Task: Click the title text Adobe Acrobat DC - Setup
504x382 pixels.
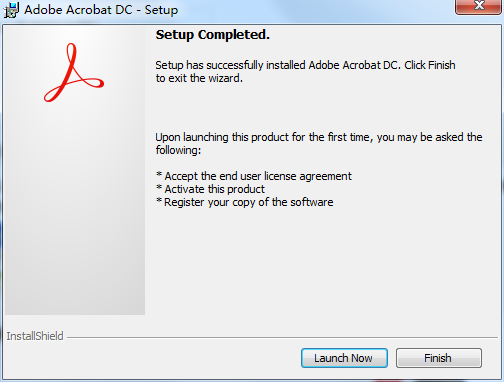Action: 101,10
